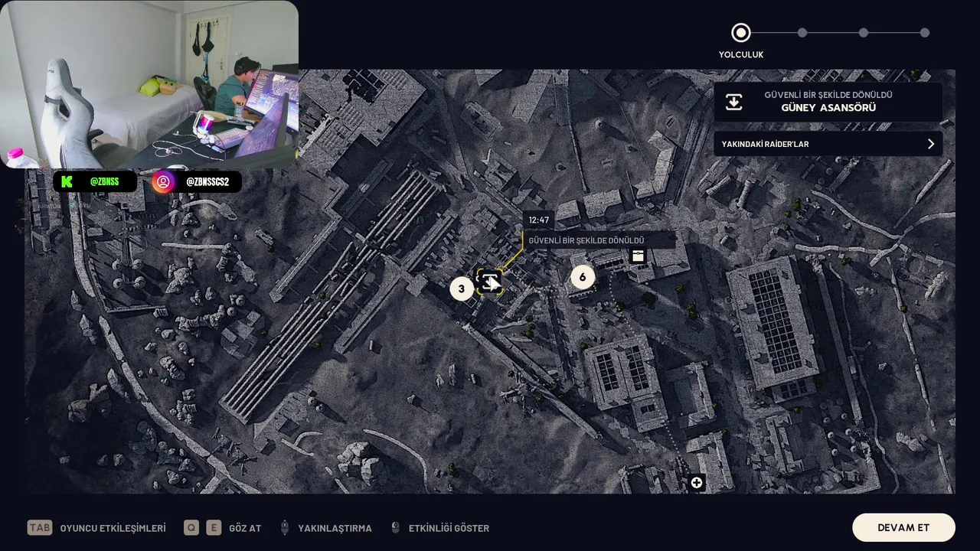Jump to the last progress step dot

925,33
